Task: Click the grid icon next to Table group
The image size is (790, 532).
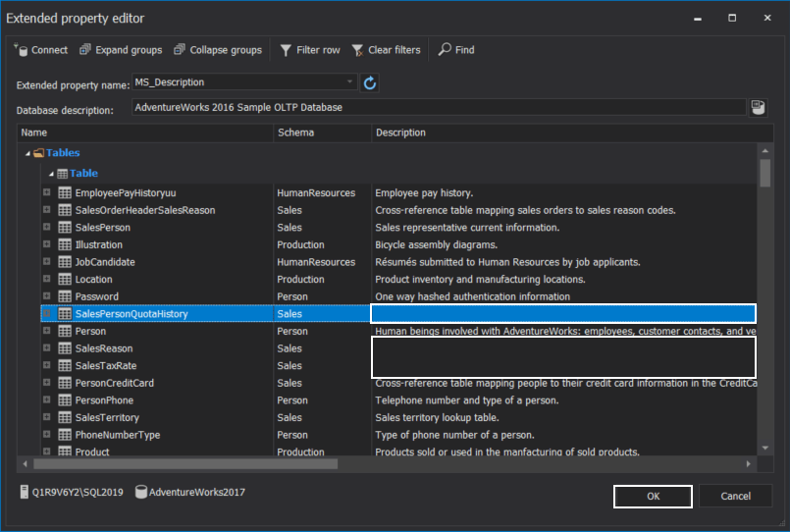Action: [x=62, y=174]
